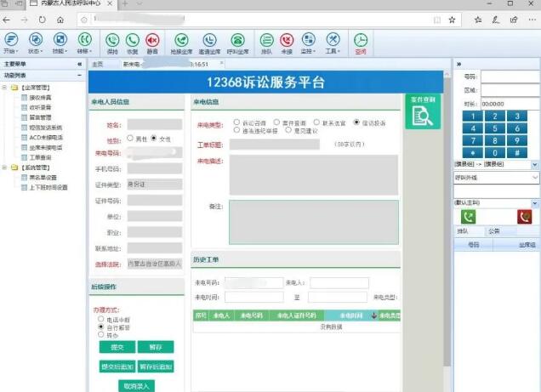541x392 pixels.
Task: Open the browser more options menu
Action: (532, 20)
